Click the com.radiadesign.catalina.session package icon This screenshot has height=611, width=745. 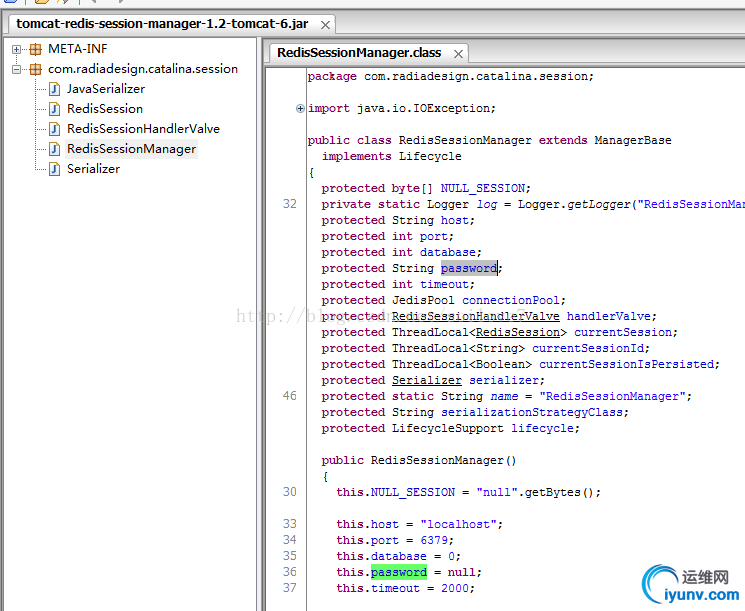(35, 69)
